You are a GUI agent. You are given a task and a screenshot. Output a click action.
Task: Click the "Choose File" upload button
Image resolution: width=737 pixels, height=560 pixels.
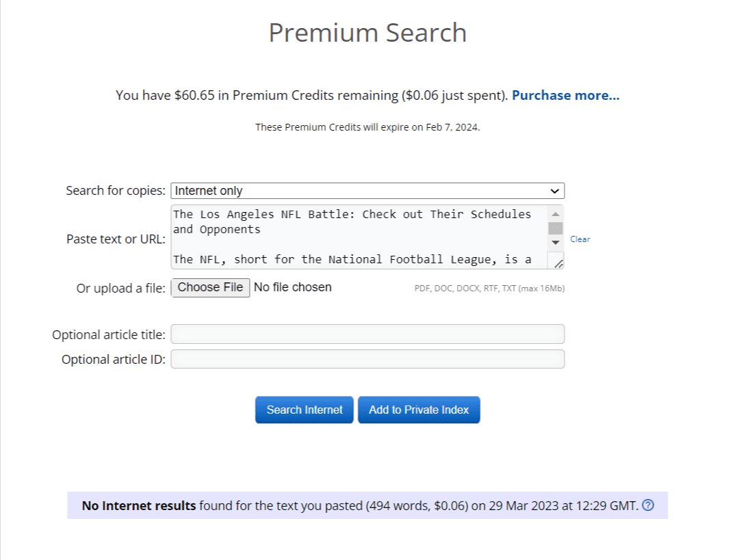pos(210,287)
